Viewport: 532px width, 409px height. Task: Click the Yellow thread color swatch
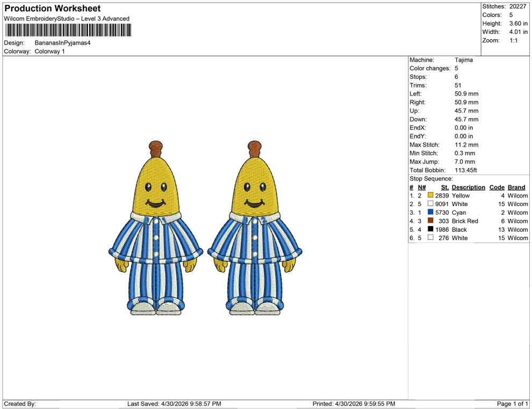(430, 195)
